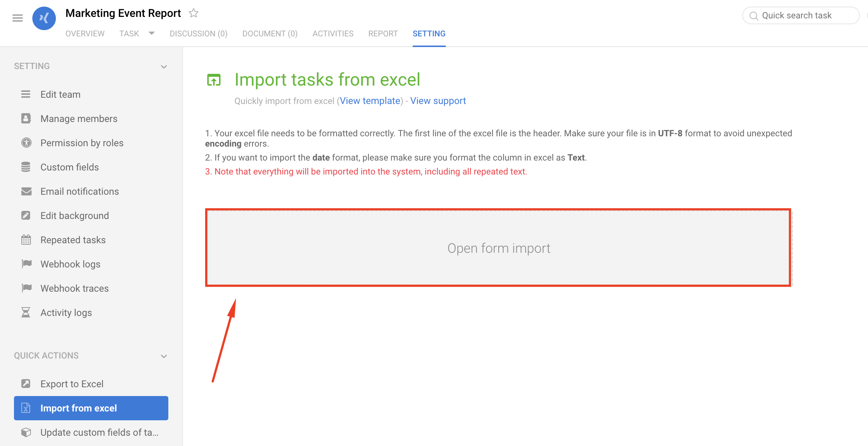Go to the REPORT tab

click(x=383, y=33)
